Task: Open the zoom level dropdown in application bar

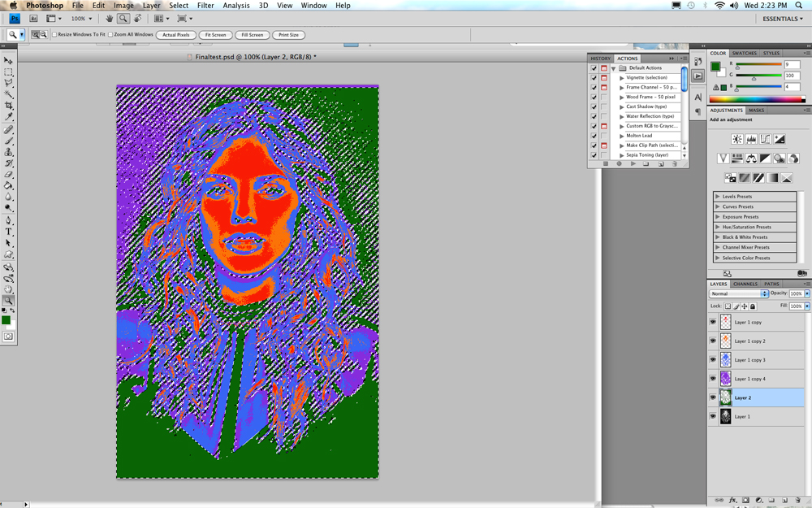Action: [90, 19]
